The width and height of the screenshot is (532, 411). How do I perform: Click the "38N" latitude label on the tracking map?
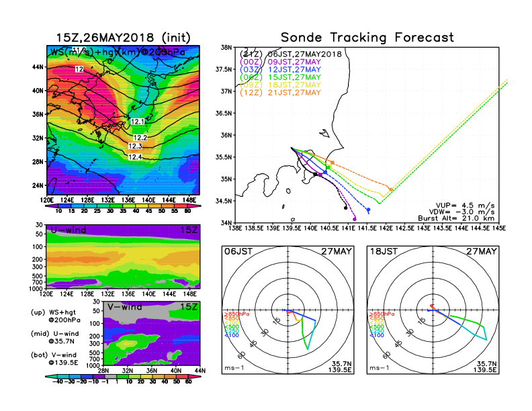(226, 47)
